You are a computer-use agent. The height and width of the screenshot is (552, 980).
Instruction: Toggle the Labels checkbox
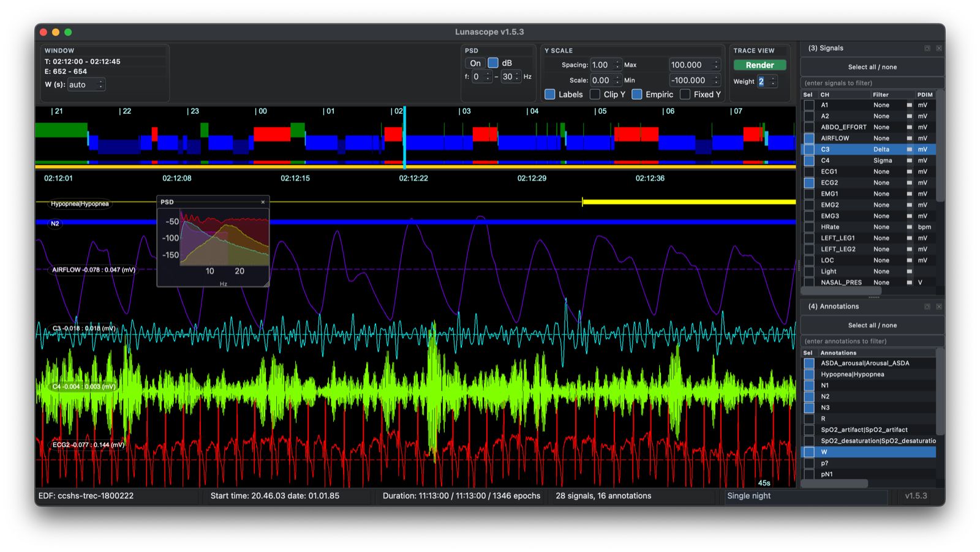click(x=550, y=94)
